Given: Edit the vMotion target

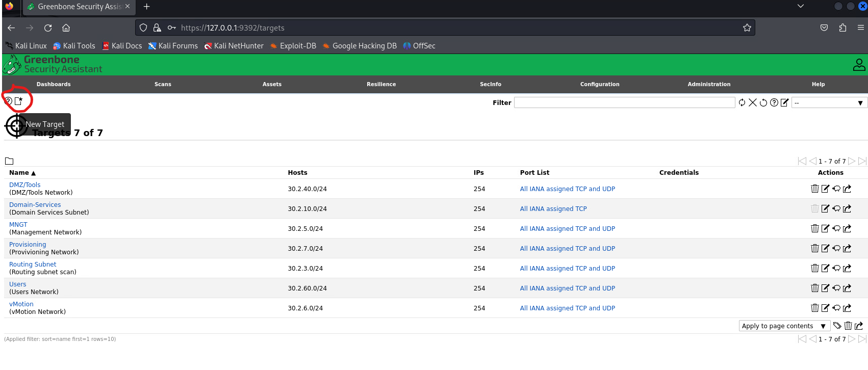Looking at the screenshot, I should [826, 308].
